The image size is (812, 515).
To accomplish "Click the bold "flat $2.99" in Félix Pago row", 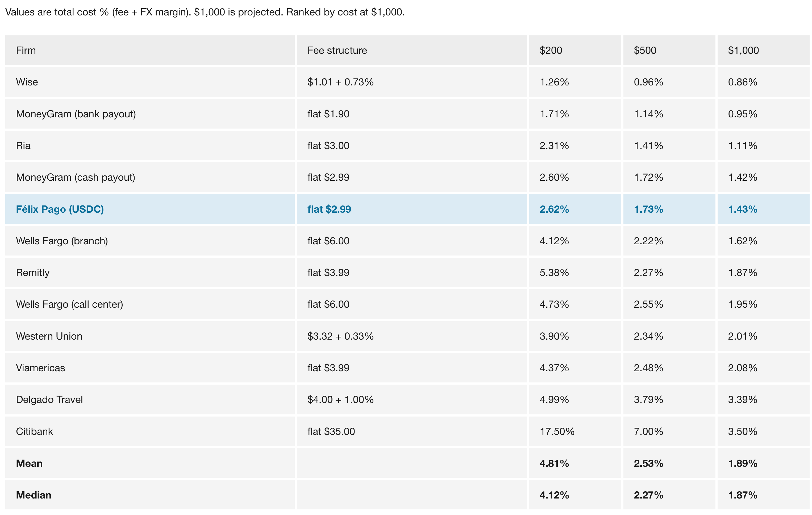I will (x=412, y=209).
